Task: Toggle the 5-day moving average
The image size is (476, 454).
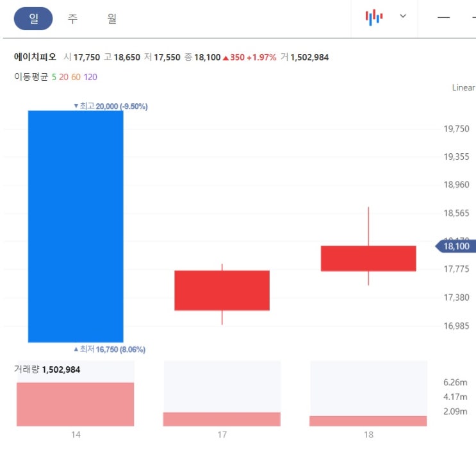Action: 54,77
